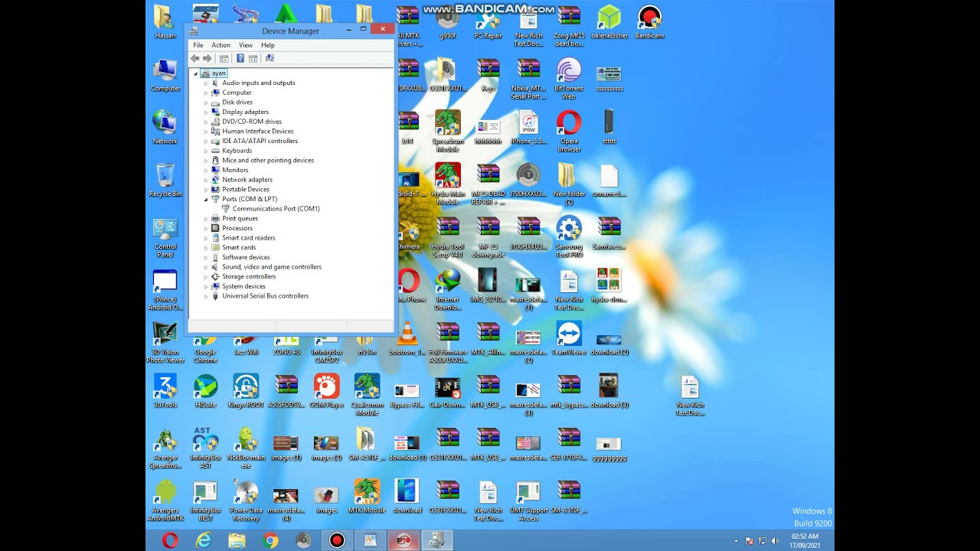
Task: Expand the Portable Devices category
Action: click(x=205, y=190)
